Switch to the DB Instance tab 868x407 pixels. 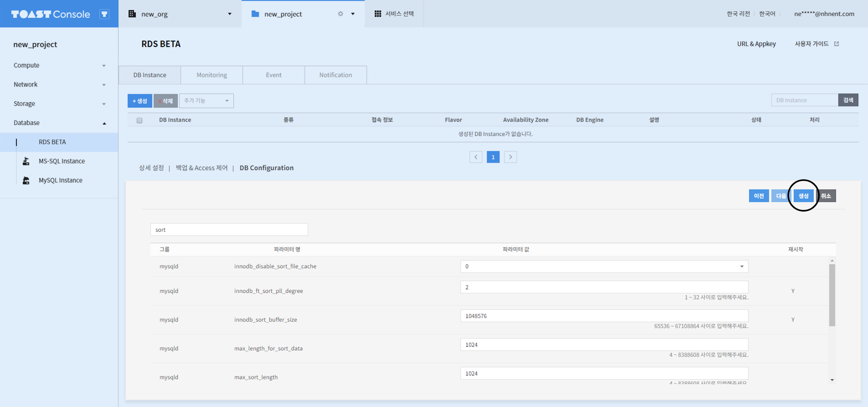(150, 75)
